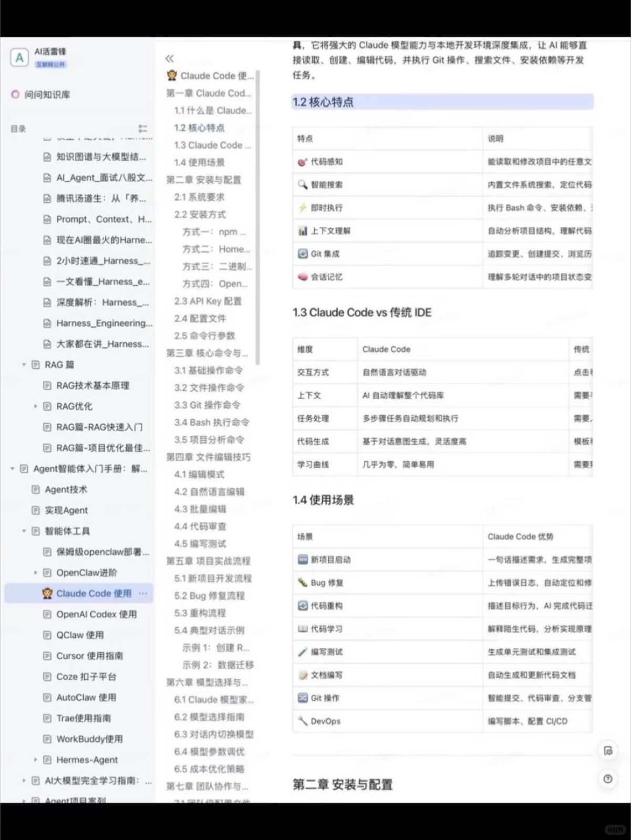Image resolution: width=631 pixels, height=840 pixels.
Task: Open the QClaw 使用 page
Action: point(80,635)
